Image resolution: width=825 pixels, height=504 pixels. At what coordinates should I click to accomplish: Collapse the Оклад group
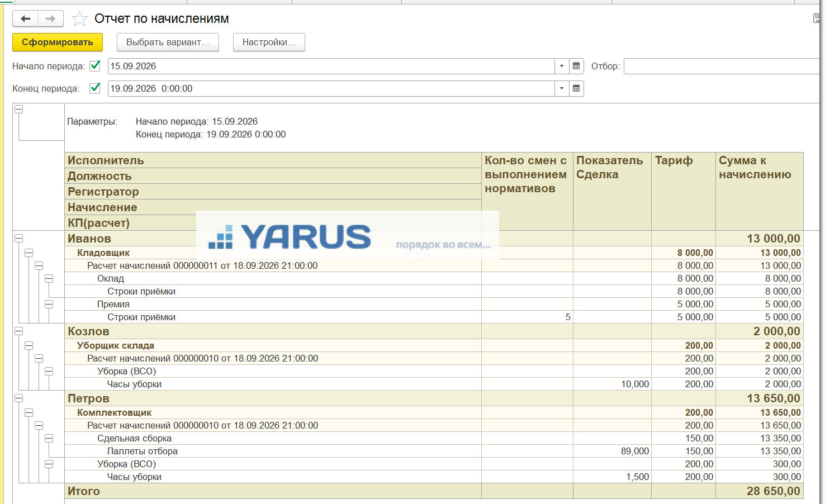pyautogui.click(x=49, y=278)
